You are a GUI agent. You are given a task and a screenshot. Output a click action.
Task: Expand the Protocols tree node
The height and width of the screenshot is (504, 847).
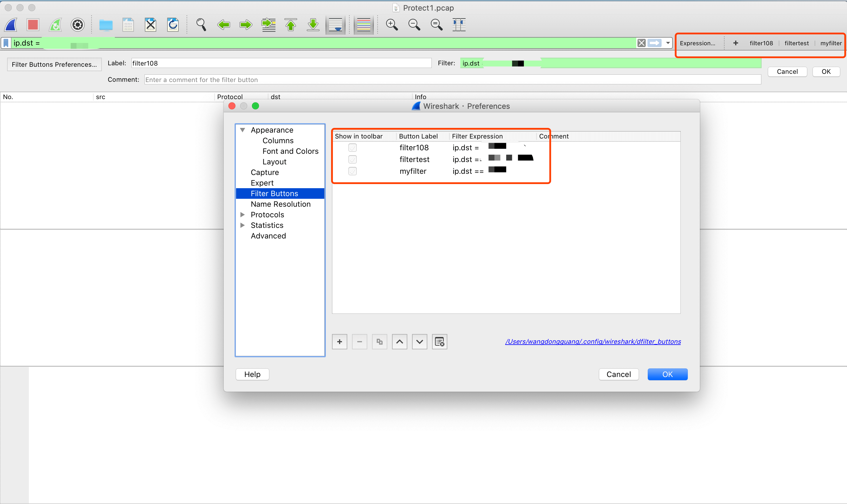click(243, 215)
